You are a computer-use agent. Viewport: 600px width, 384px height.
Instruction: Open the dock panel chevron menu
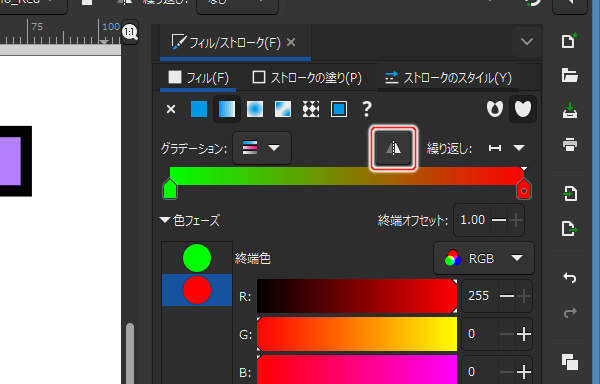click(527, 41)
